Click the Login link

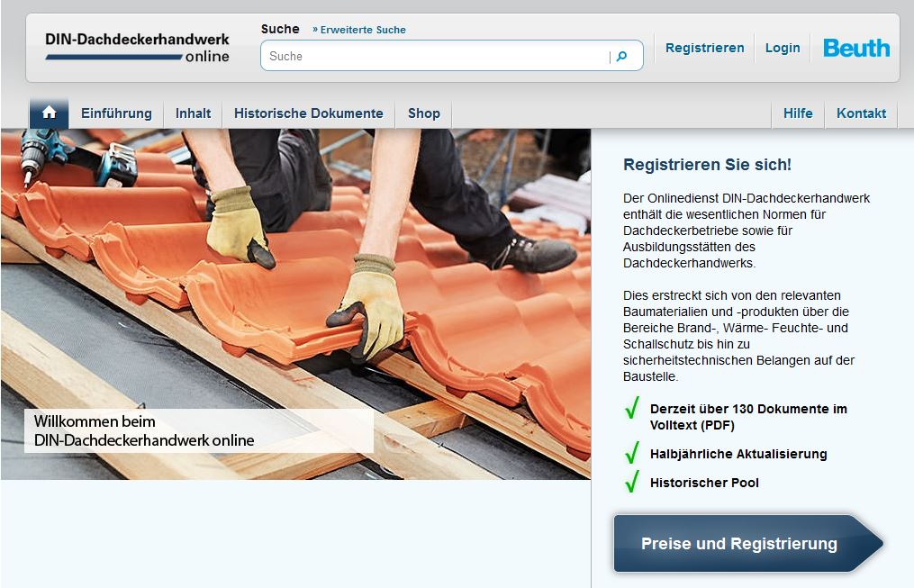tap(783, 48)
